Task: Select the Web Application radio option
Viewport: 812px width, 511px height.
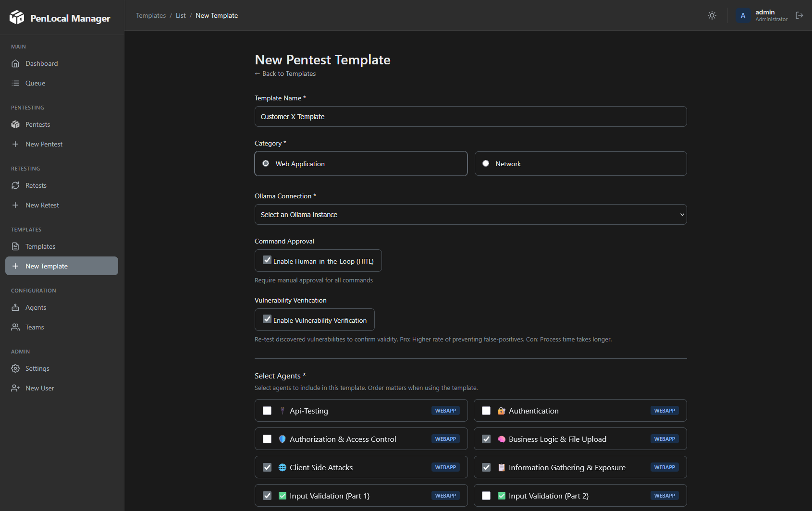Action: tap(266, 163)
